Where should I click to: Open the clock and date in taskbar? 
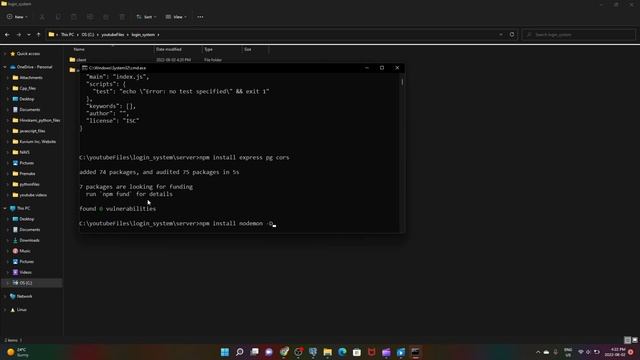615,352
